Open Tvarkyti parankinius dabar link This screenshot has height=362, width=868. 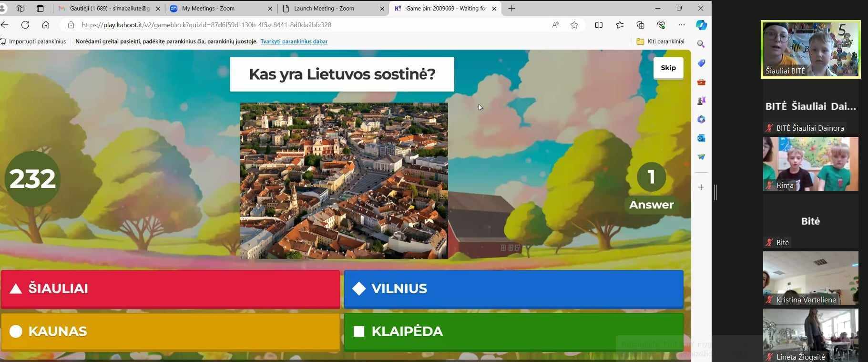294,41
